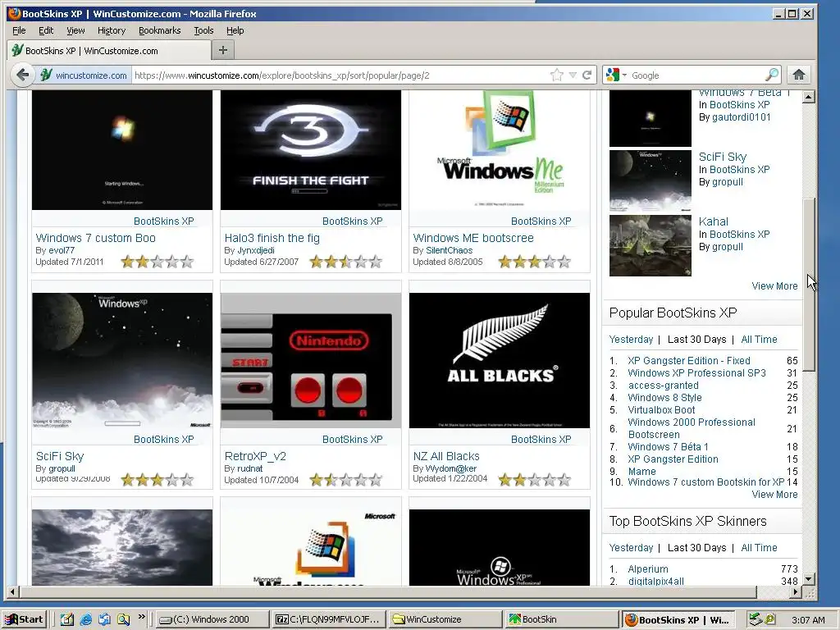Click into the Google search field

696,75
